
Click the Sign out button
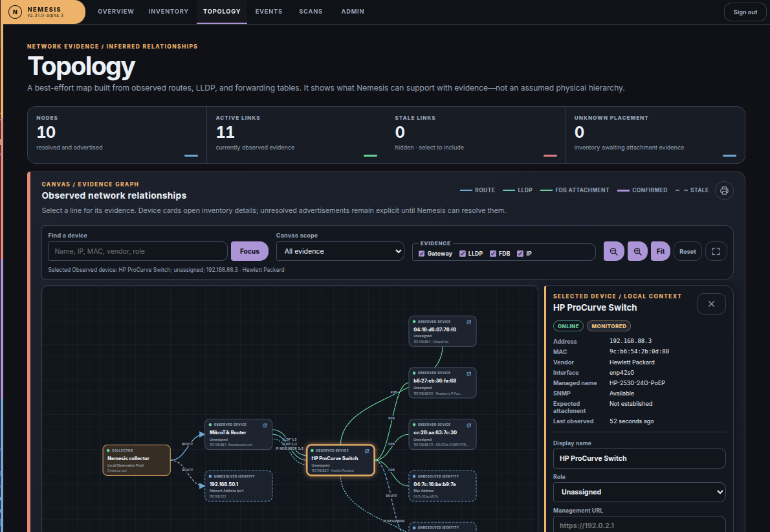[745, 12]
